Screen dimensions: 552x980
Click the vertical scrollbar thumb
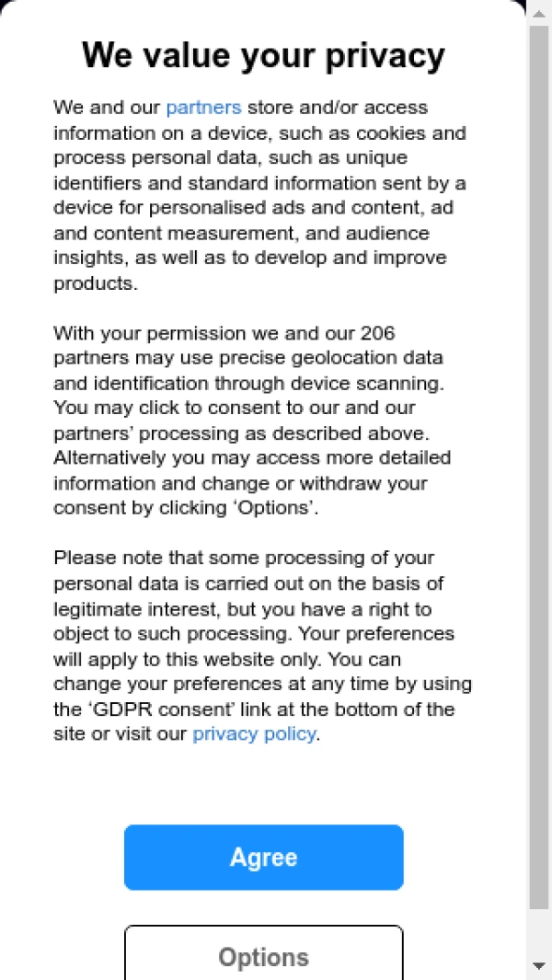pyautogui.click(x=539, y=460)
